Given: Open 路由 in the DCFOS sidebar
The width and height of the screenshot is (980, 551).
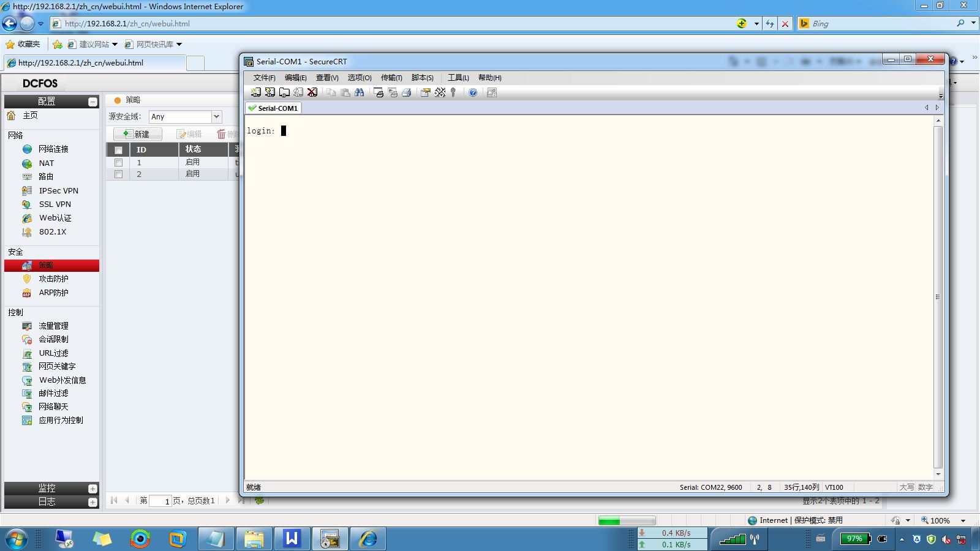Looking at the screenshot, I should click(x=46, y=176).
